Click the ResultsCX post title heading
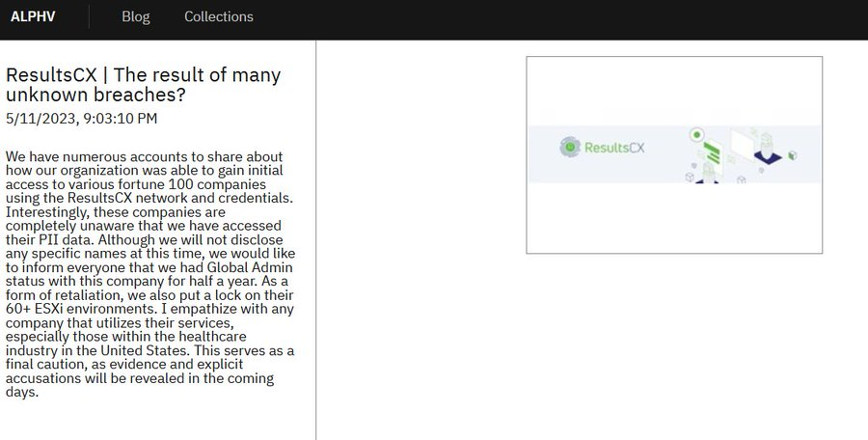Viewport: 868px width, 440px height. click(144, 84)
